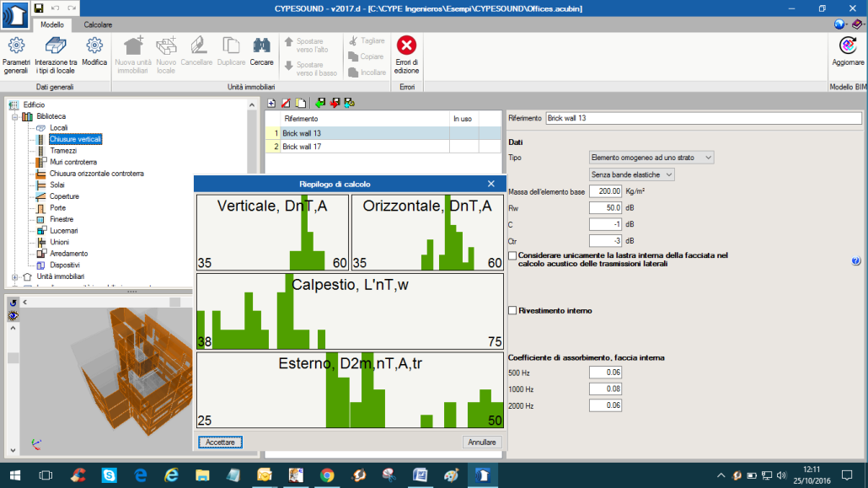Add new element with plus icon above list
Viewport: 868px width, 488px height.
pos(271,103)
